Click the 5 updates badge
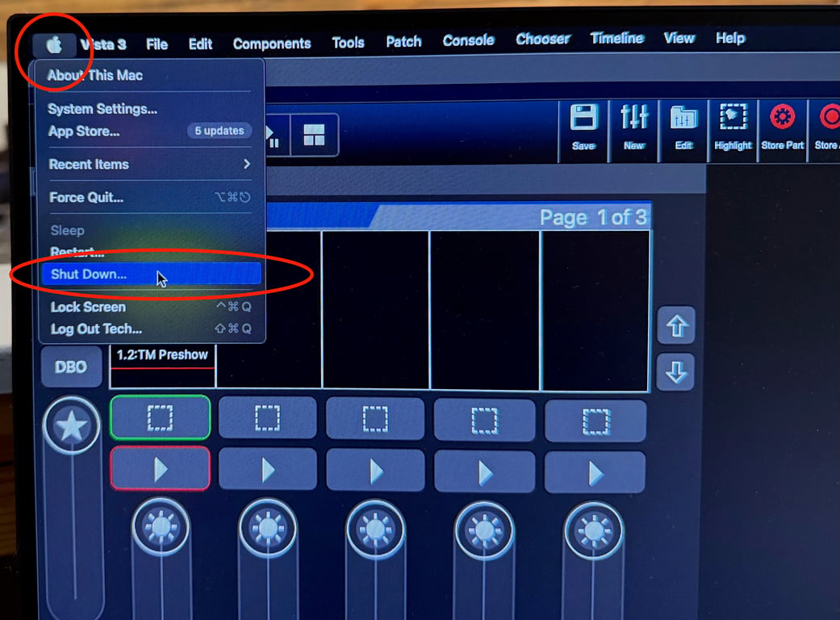840x620 pixels. click(219, 131)
